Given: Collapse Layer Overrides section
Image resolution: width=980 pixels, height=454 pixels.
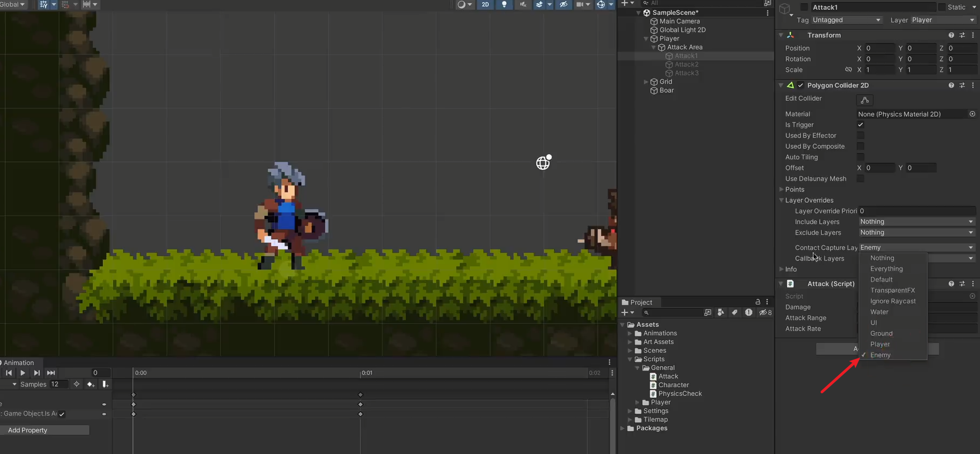Looking at the screenshot, I should 781,200.
